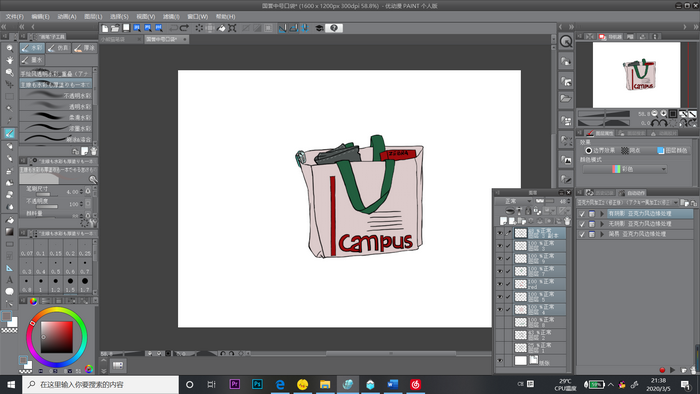The height and width of the screenshot is (394, 700).
Task: Delete the layer with trash icon
Action: click(x=567, y=221)
